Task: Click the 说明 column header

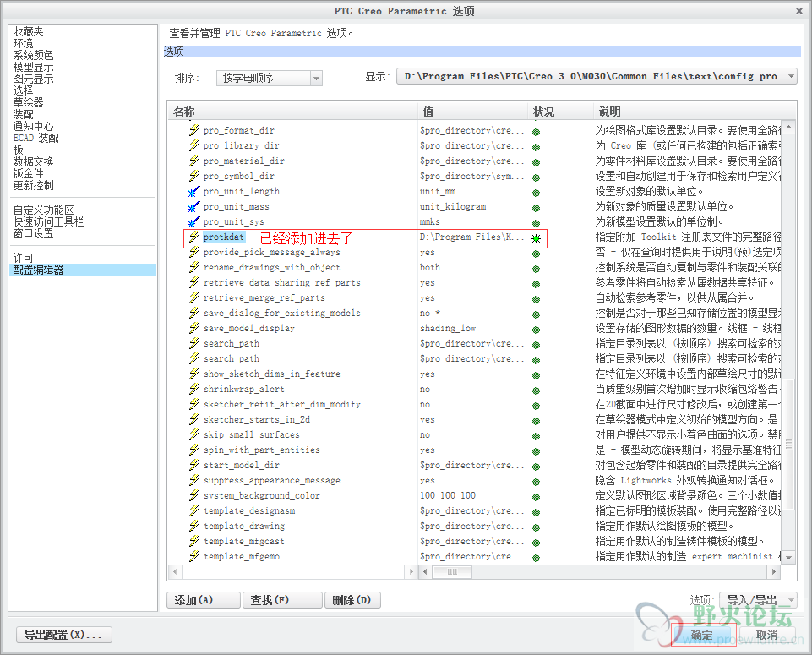Action: [694, 112]
